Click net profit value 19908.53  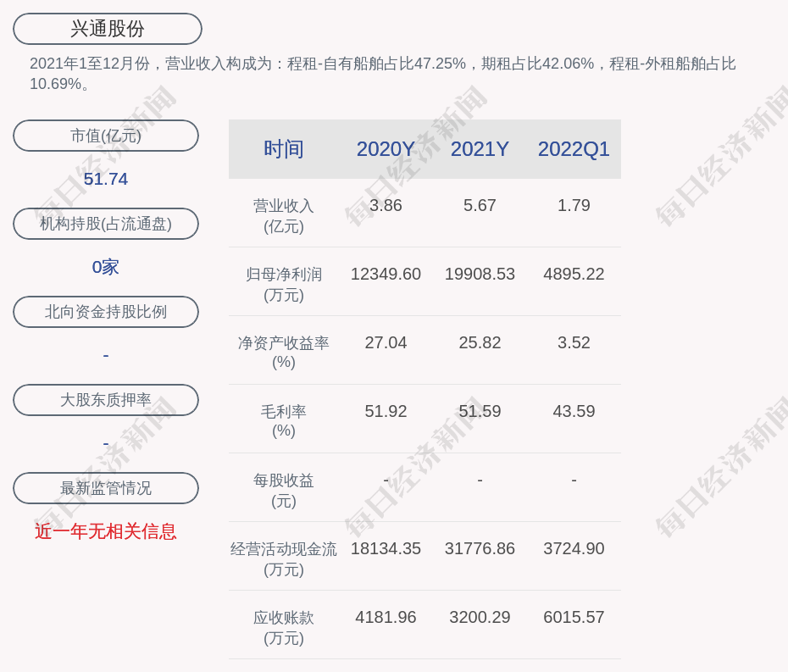(480, 274)
